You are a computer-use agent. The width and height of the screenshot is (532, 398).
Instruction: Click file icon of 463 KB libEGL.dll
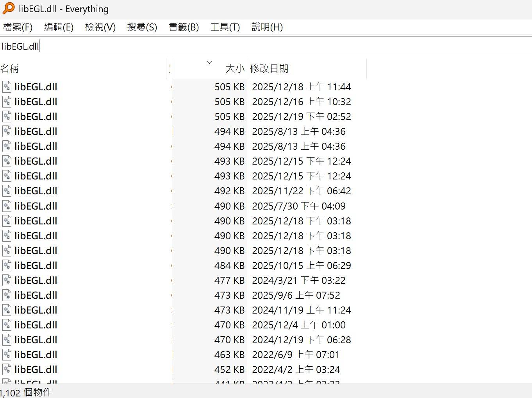7,355
